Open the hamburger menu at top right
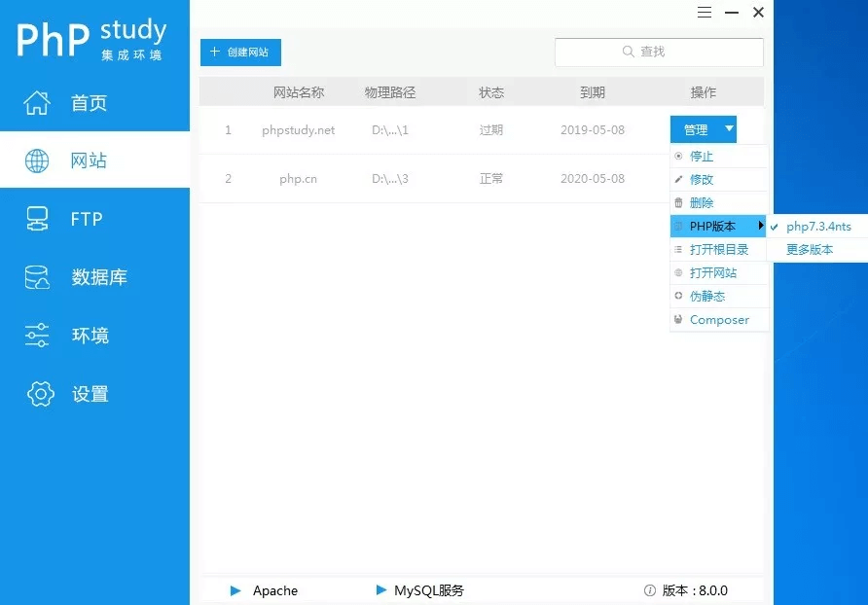The width and height of the screenshot is (868, 605). click(x=703, y=13)
